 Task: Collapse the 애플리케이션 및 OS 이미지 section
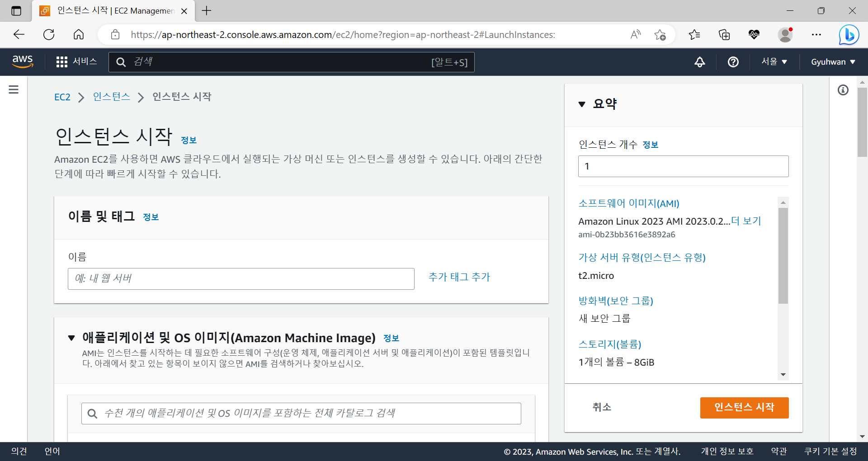tap(71, 338)
